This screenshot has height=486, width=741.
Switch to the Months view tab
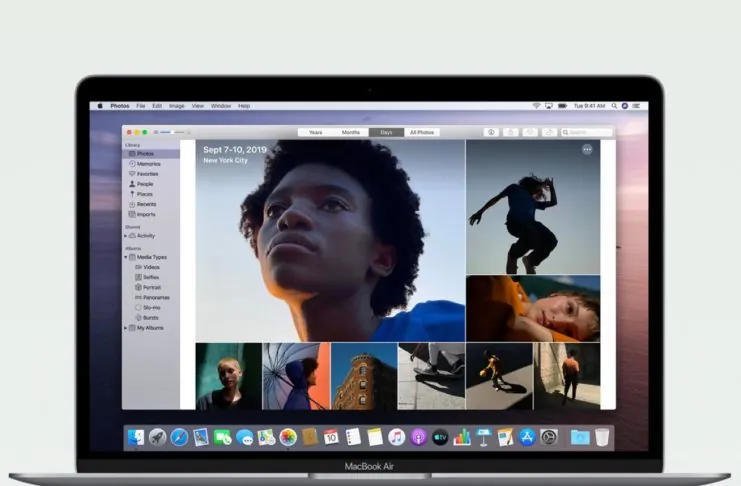point(350,132)
